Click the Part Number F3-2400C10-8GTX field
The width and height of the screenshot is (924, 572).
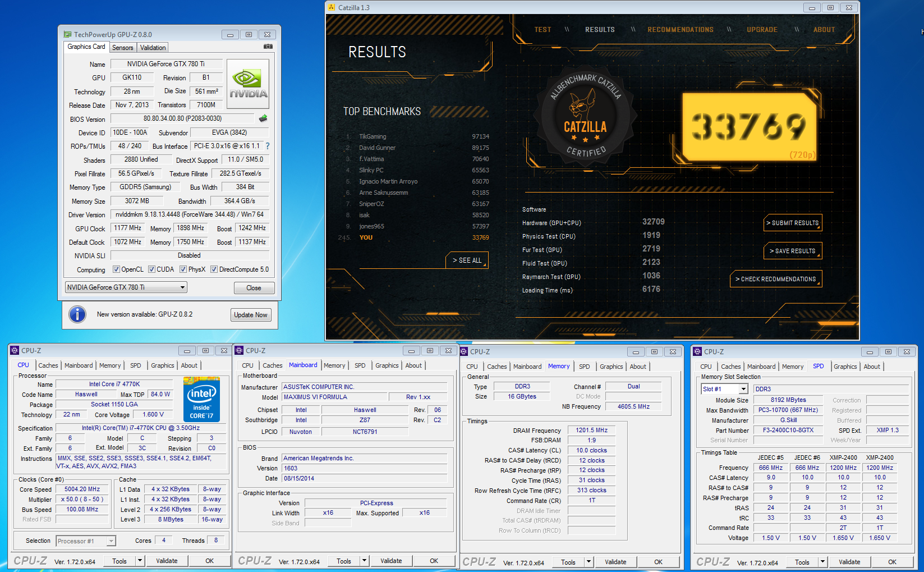(x=788, y=430)
